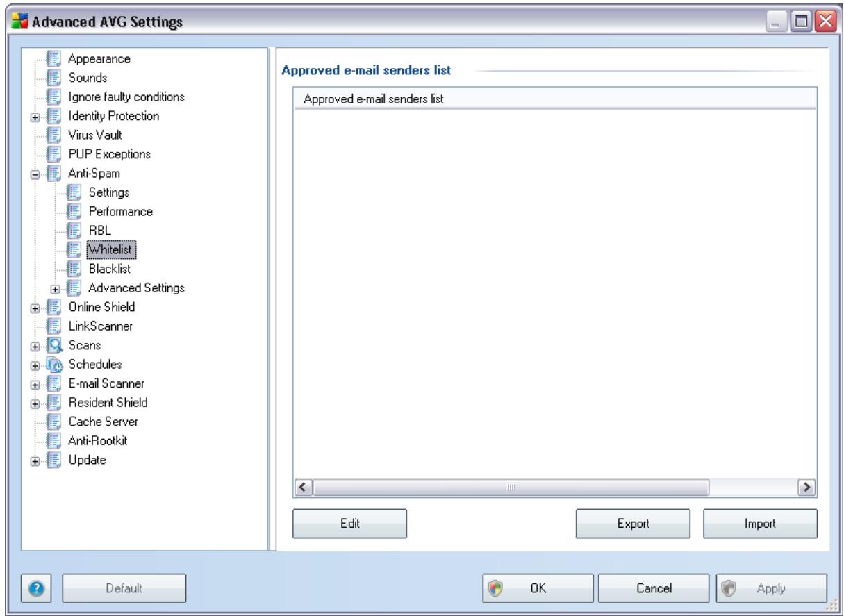Click the Blacklist item icon

74,267
